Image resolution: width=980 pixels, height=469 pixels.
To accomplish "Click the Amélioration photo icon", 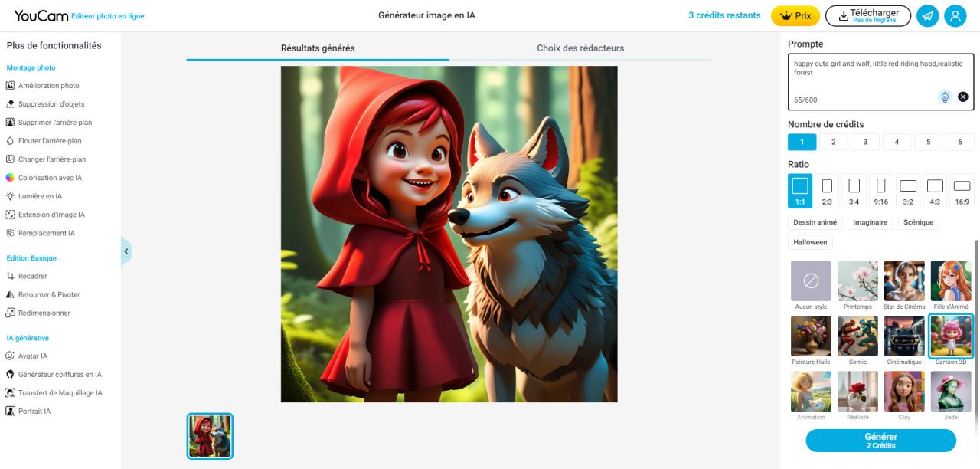I will (x=11, y=86).
